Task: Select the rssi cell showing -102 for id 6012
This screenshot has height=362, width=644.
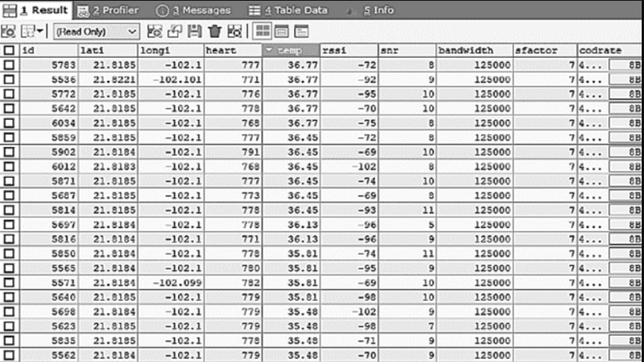Action: [x=348, y=166]
